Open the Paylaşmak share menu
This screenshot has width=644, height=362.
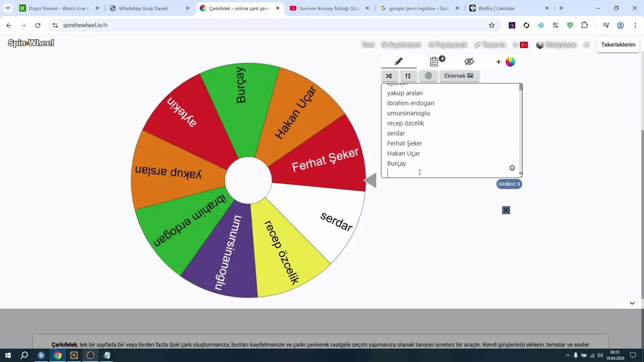coord(448,45)
